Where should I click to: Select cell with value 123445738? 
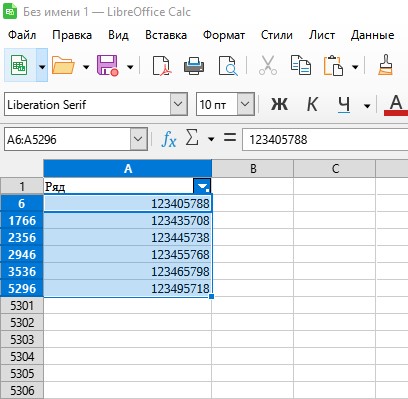pos(128,237)
